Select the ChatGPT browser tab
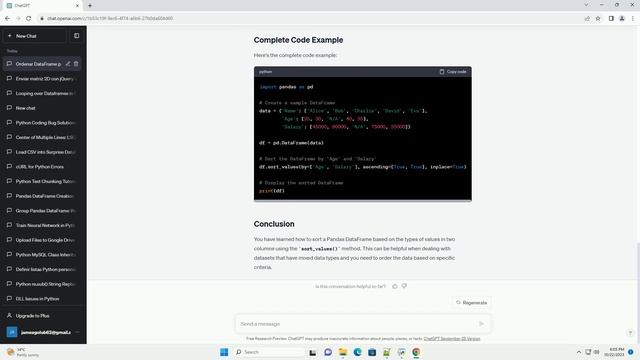Image resolution: width=640 pixels, height=360 pixels. pos(43,6)
